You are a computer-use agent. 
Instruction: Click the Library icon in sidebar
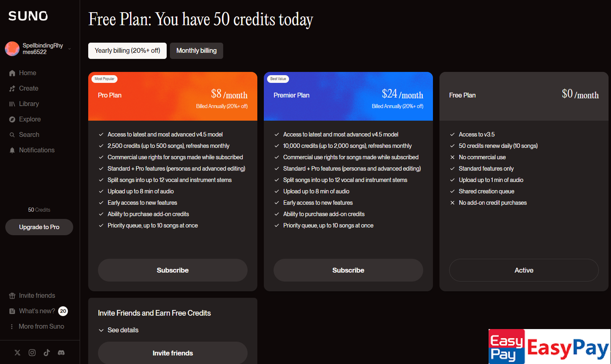[12, 104]
